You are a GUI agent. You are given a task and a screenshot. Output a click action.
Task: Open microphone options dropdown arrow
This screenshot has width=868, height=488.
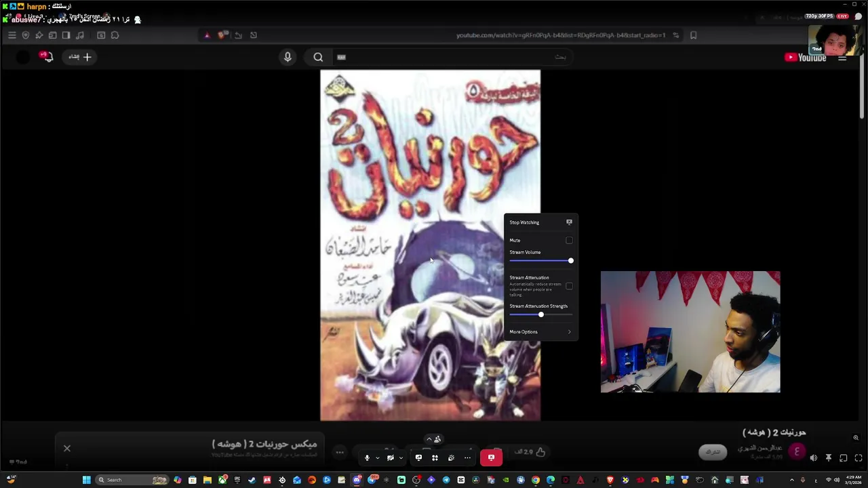click(x=377, y=458)
